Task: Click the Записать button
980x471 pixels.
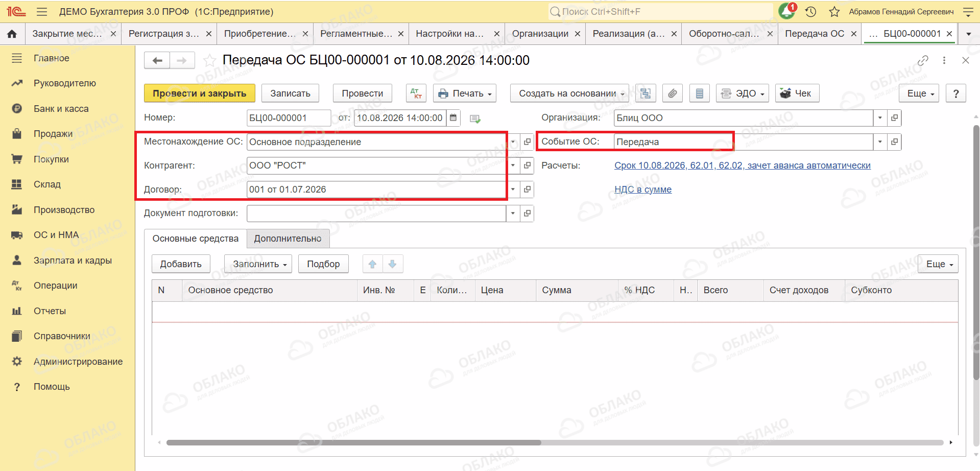Action: 290,93
